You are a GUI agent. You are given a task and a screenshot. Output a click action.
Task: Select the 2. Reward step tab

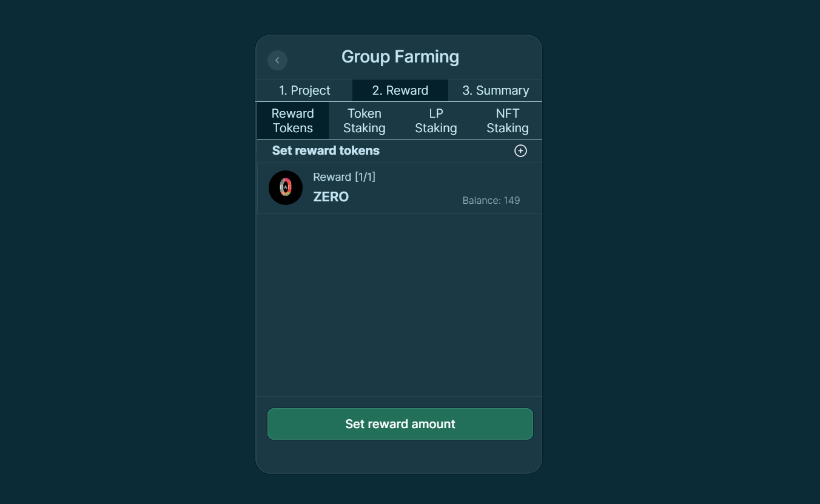pos(400,90)
